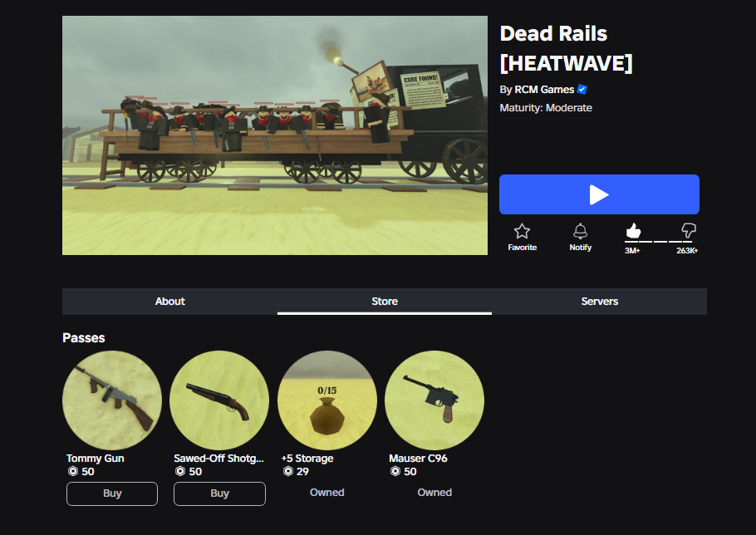
Task: Click the Owned label under +5 Storage
Action: coord(326,493)
